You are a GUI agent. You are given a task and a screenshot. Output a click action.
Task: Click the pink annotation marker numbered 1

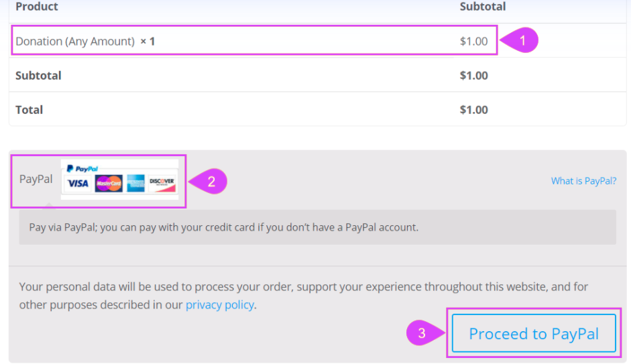click(x=519, y=40)
